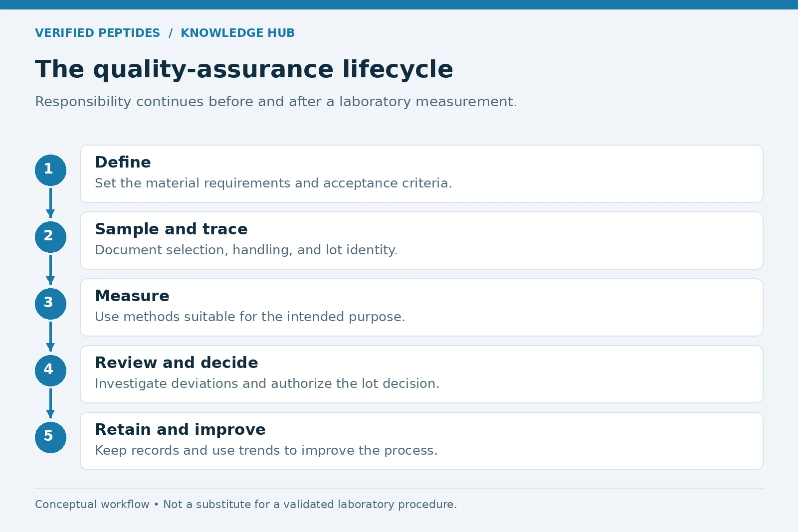Click 'Use methods suitable' description text

(250, 317)
